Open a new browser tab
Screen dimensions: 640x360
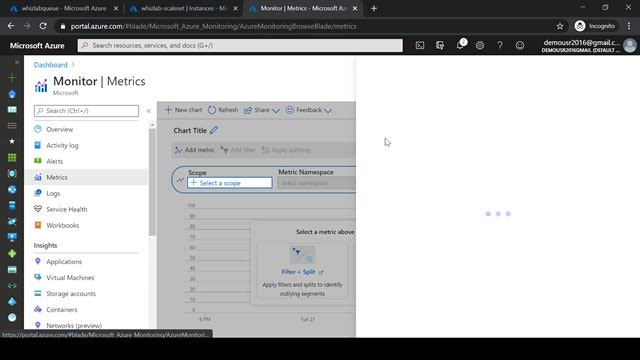[x=374, y=8]
